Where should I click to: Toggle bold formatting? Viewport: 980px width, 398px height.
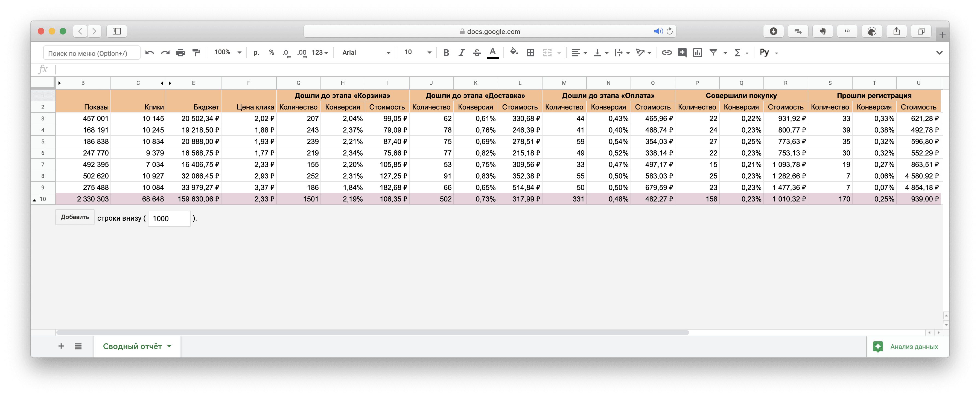click(446, 53)
